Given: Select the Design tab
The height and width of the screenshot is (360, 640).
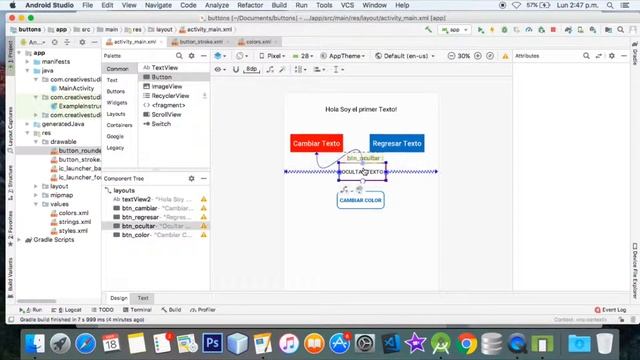Looking at the screenshot, I should (119, 298).
